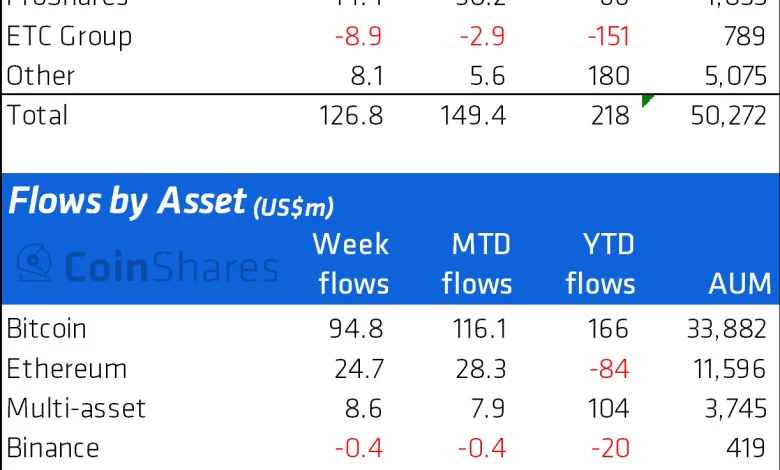Click the AUM column header
The width and height of the screenshot is (780, 470).
click(739, 284)
